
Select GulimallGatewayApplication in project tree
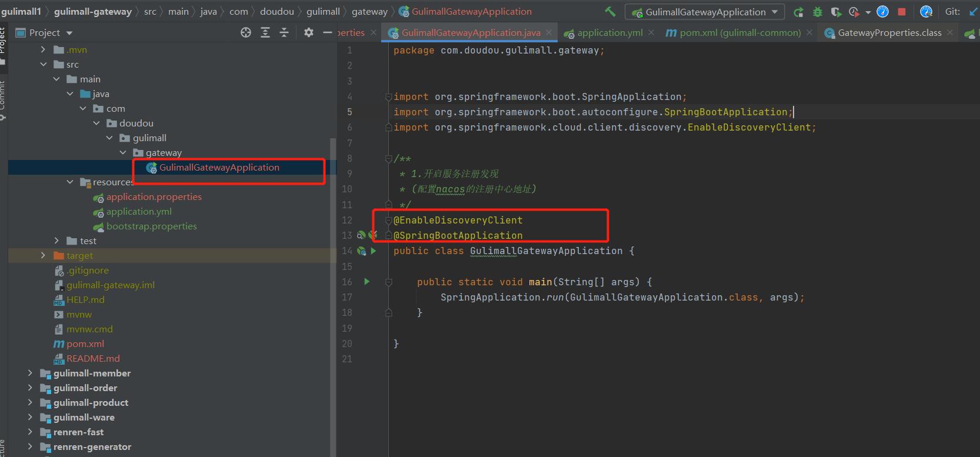(219, 168)
